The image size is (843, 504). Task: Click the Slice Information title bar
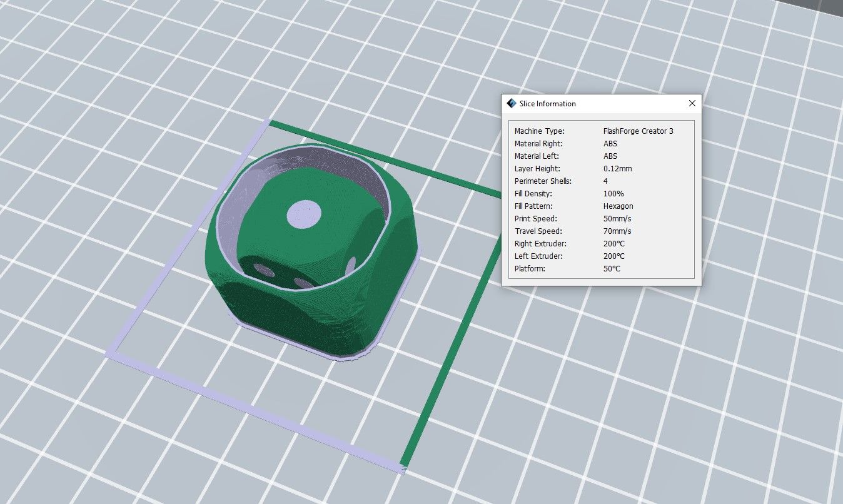click(594, 104)
